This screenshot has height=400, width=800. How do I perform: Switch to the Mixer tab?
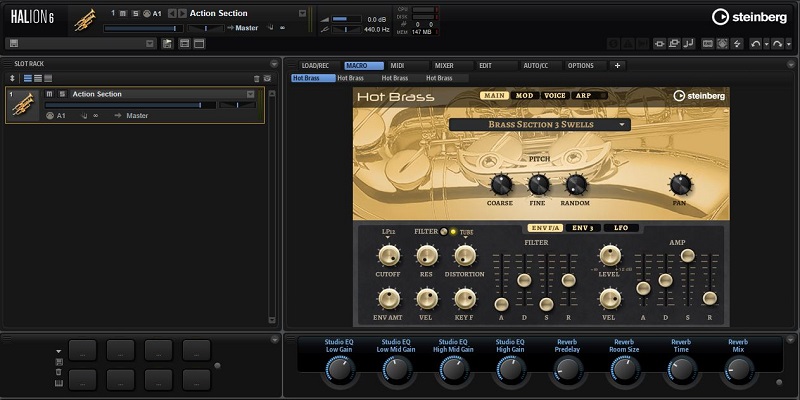(x=443, y=65)
